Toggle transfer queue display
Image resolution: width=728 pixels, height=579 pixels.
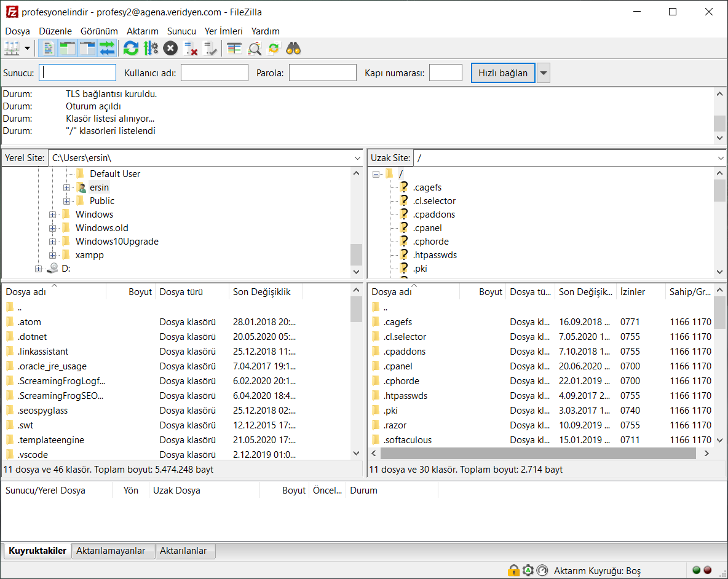click(107, 48)
